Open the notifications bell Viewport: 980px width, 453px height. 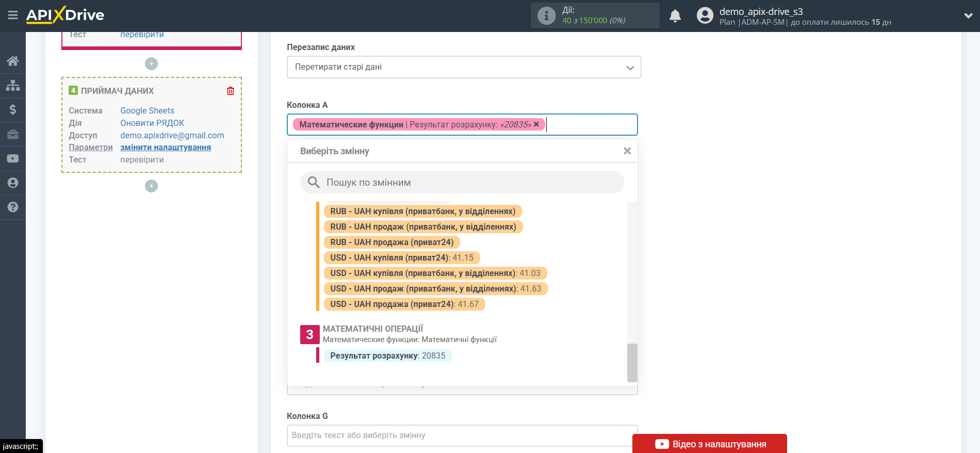coord(675,16)
